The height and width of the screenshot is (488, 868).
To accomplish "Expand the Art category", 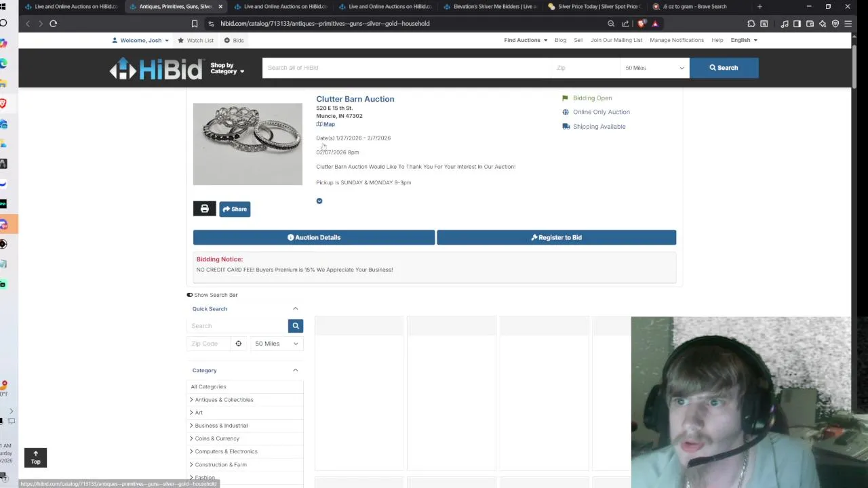I will coord(191,413).
